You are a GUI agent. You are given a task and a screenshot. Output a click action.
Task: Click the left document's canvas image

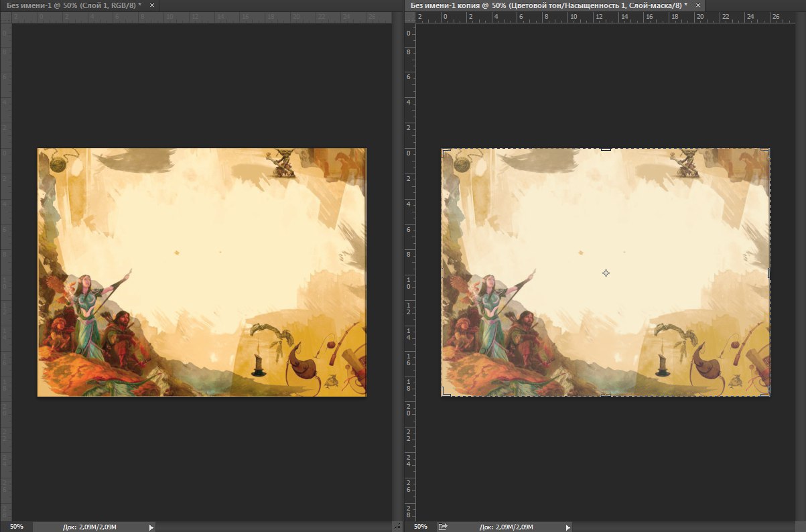click(202, 272)
